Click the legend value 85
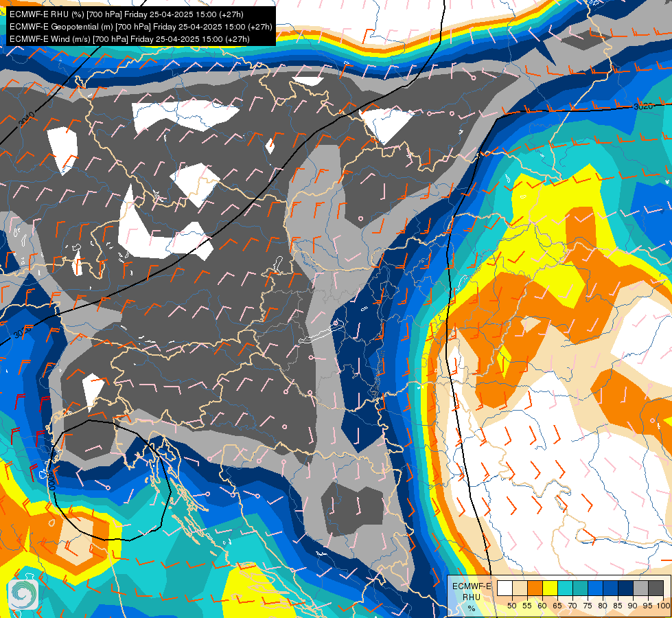The height and width of the screenshot is (618, 672). [618, 606]
